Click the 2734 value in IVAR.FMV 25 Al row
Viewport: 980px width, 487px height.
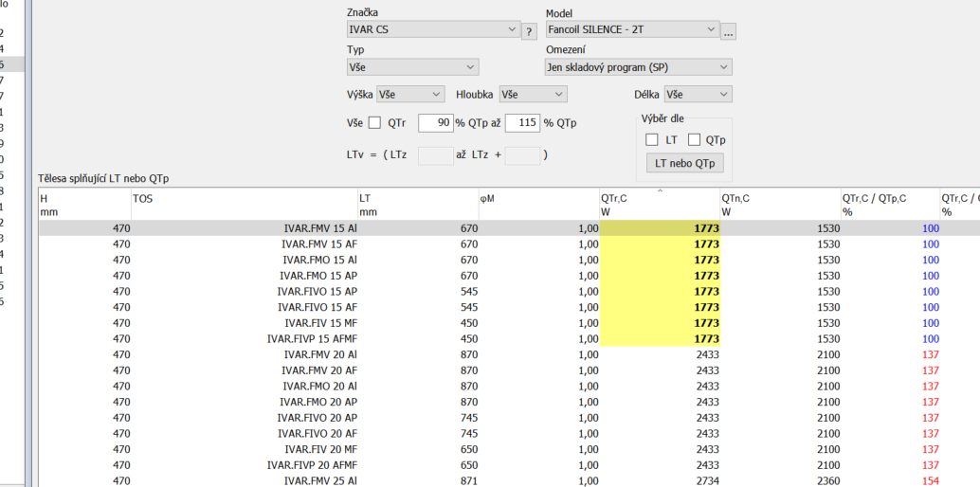tap(707, 480)
